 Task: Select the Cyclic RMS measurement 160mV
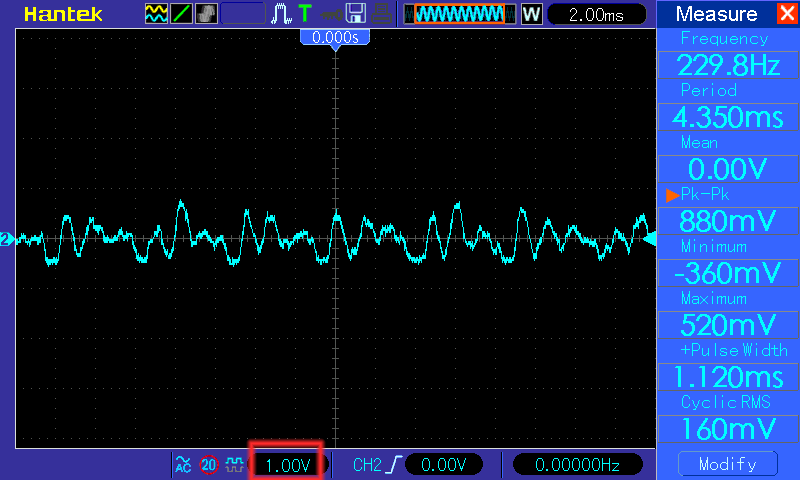pyautogui.click(x=728, y=429)
